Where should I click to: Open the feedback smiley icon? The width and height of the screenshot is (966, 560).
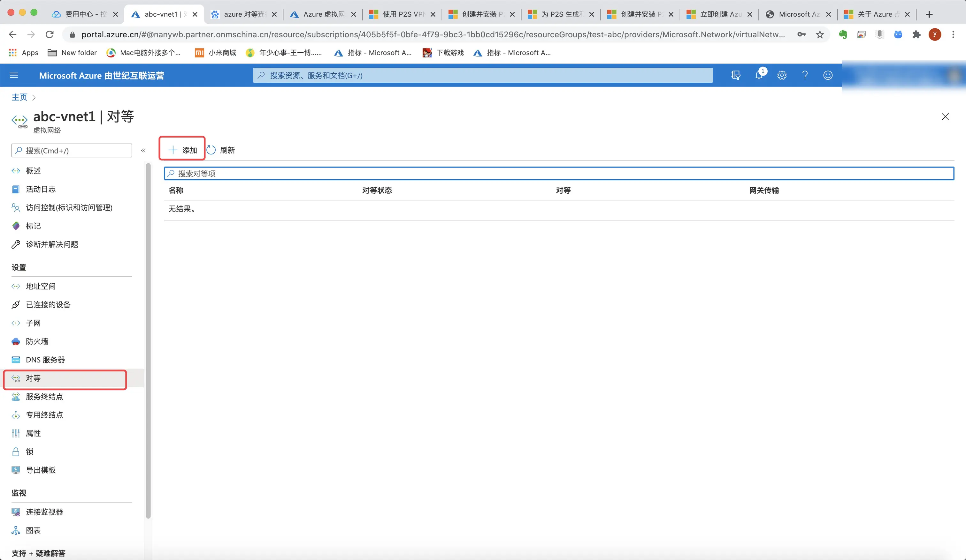point(828,75)
